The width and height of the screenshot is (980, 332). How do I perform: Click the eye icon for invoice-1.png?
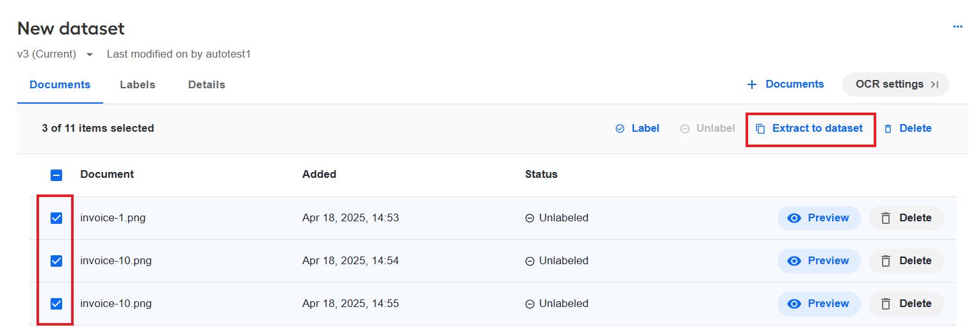click(x=794, y=218)
